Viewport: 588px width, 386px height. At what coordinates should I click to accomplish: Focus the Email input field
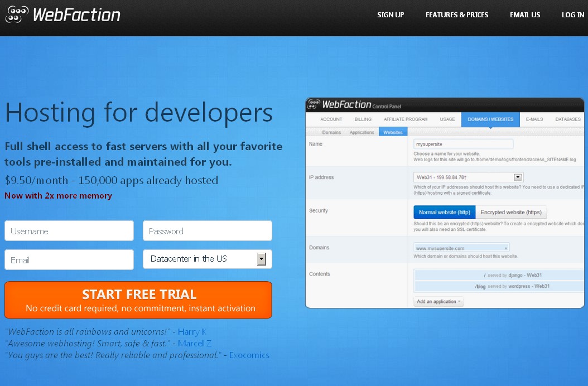click(x=69, y=259)
